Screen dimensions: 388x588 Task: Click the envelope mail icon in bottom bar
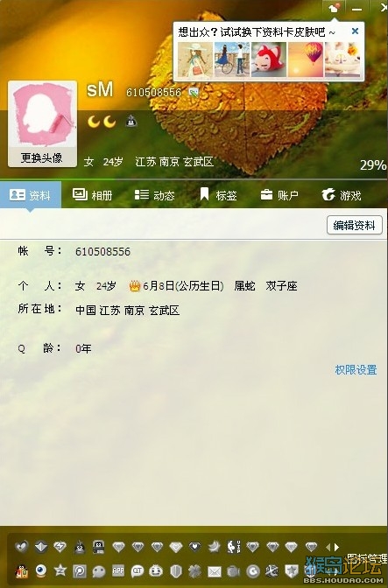coord(215,571)
